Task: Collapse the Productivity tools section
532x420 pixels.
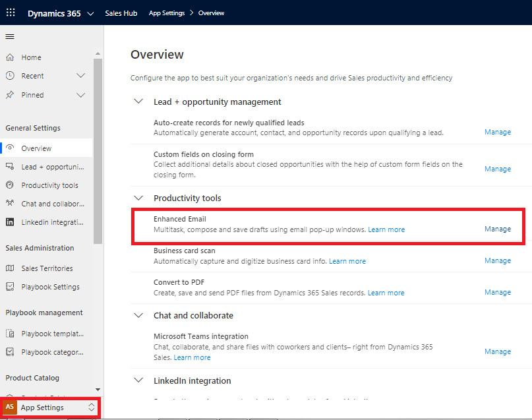Action: [x=138, y=198]
